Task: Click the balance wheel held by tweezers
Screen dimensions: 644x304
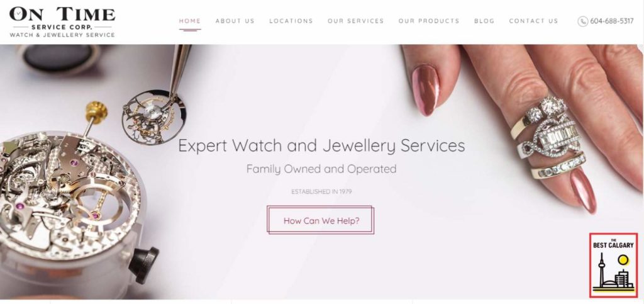Action: 153,116
